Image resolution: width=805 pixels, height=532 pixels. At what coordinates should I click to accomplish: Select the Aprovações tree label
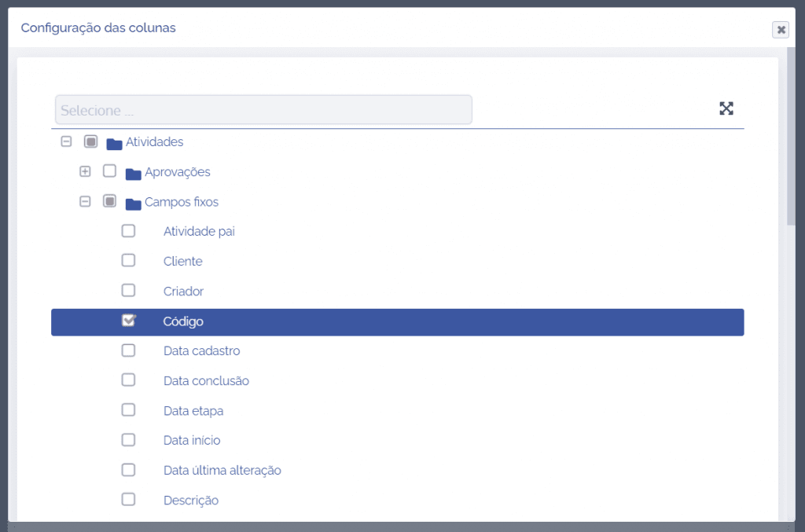click(x=178, y=172)
